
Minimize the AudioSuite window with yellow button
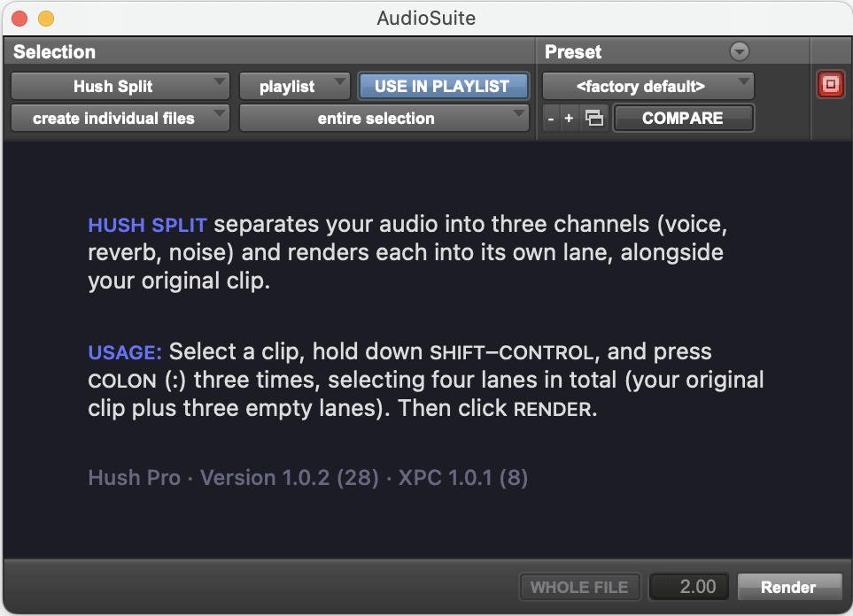click(x=46, y=19)
